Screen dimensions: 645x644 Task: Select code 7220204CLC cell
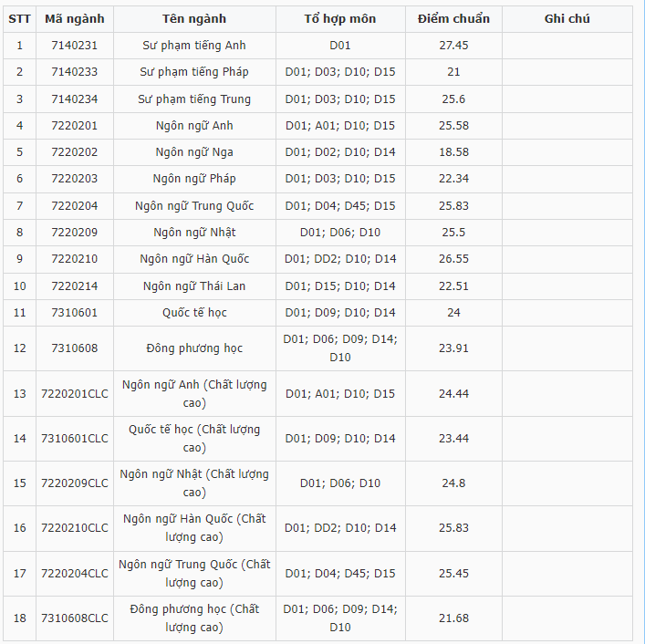coord(75,574)
